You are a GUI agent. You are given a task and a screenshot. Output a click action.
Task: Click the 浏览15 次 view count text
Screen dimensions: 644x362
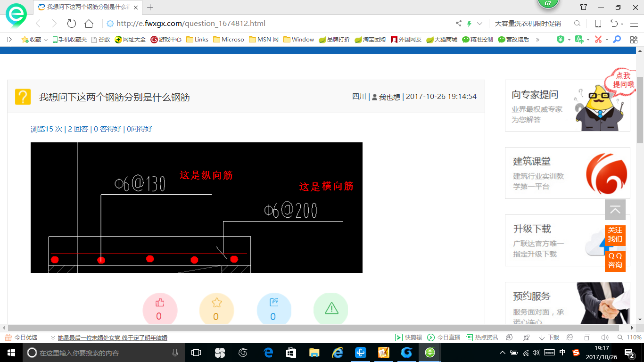[x=46, y=129]
